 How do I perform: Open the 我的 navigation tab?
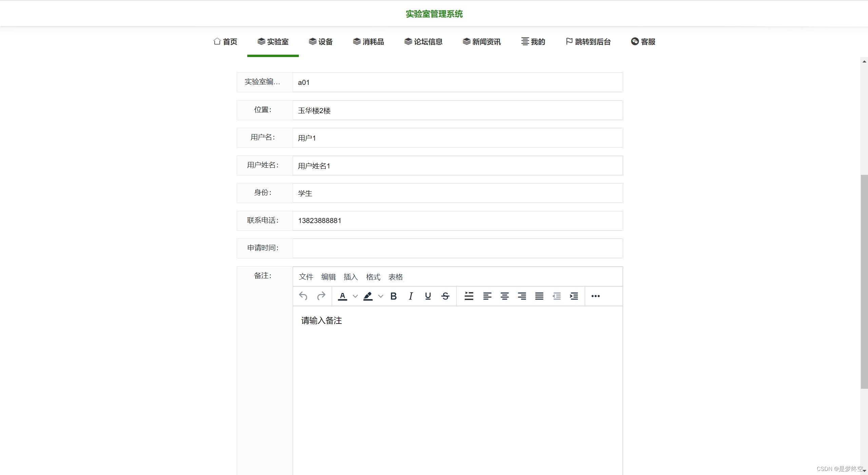click(533, 41)
